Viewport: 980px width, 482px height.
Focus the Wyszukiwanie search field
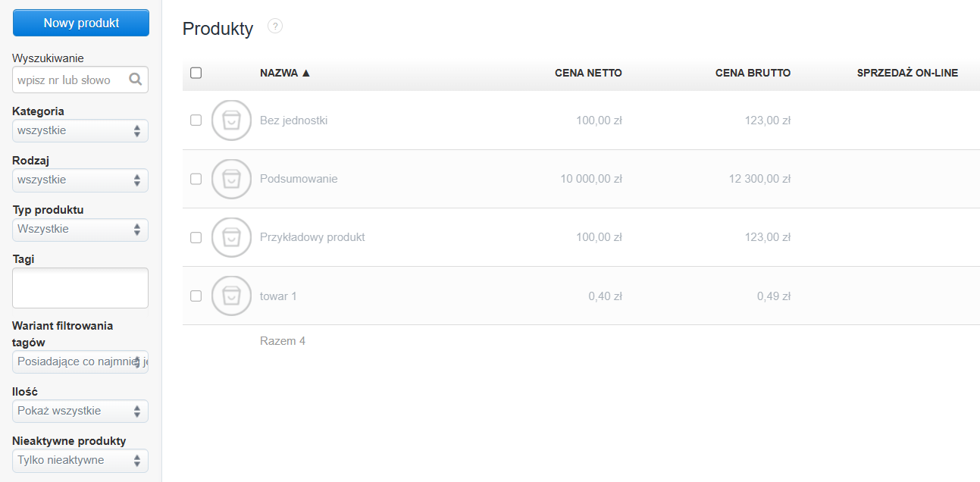tap(68, 80)
